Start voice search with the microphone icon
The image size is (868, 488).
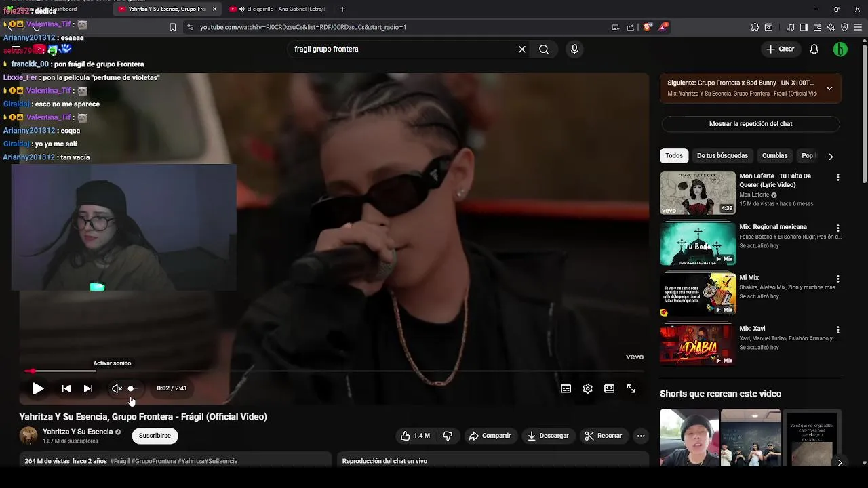point(574,49)
